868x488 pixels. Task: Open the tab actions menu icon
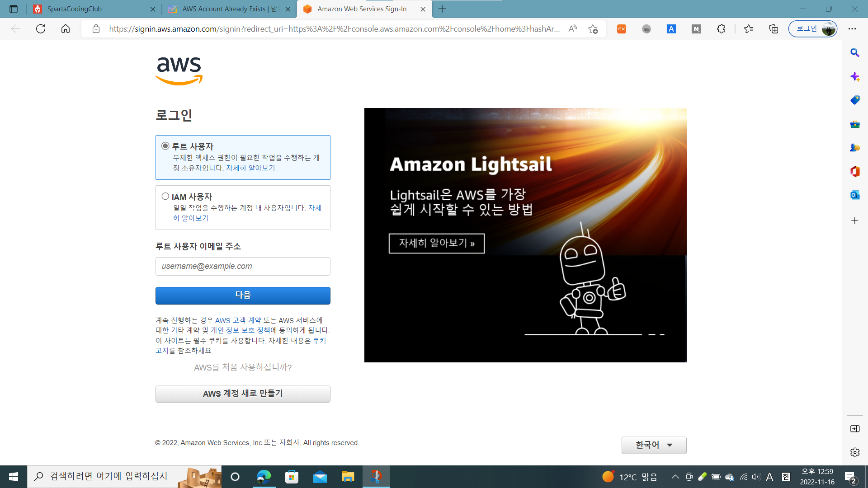pos(14,9)
